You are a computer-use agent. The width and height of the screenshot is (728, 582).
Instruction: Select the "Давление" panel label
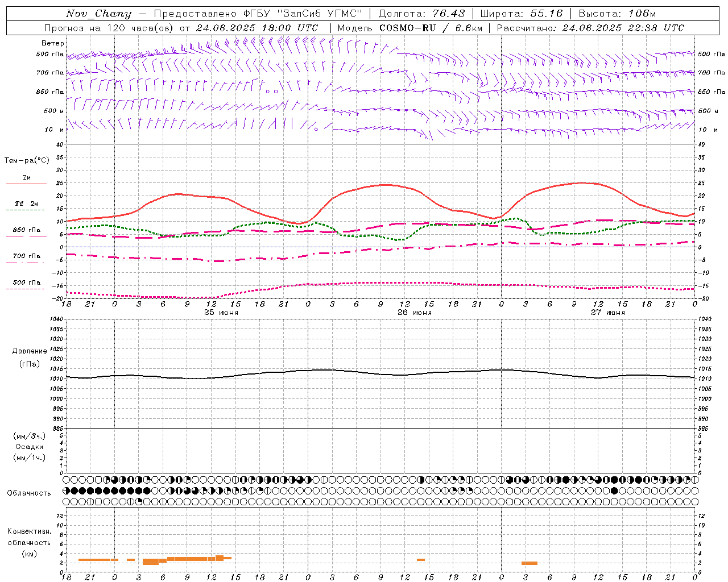[x=30, y=351]
